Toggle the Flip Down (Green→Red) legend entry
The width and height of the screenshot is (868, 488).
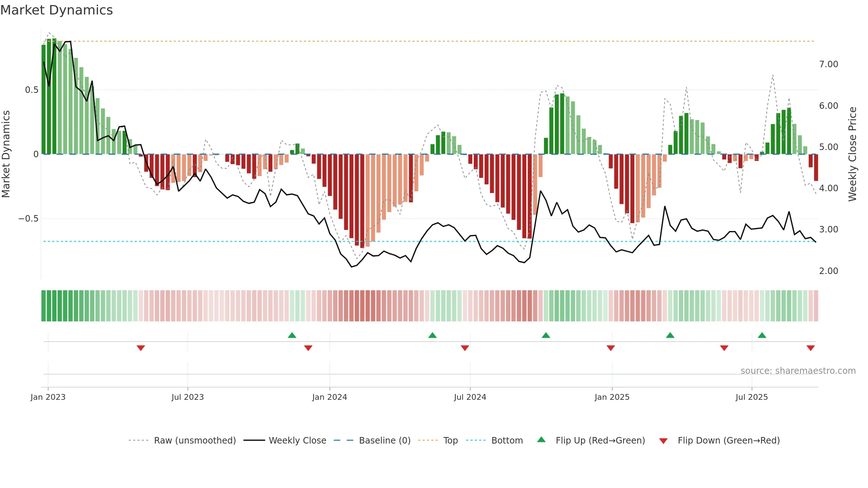tap(719, 440)
